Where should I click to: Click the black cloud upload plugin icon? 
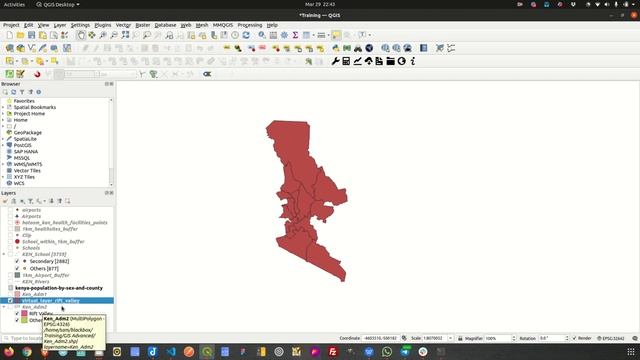point(368,61)
